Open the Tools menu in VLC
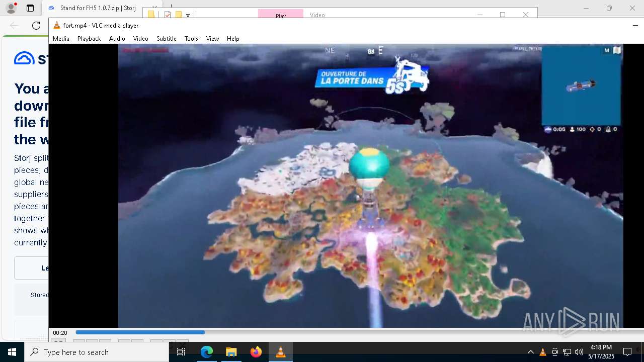This screenshot has height=362, width=644. point(191,39)
